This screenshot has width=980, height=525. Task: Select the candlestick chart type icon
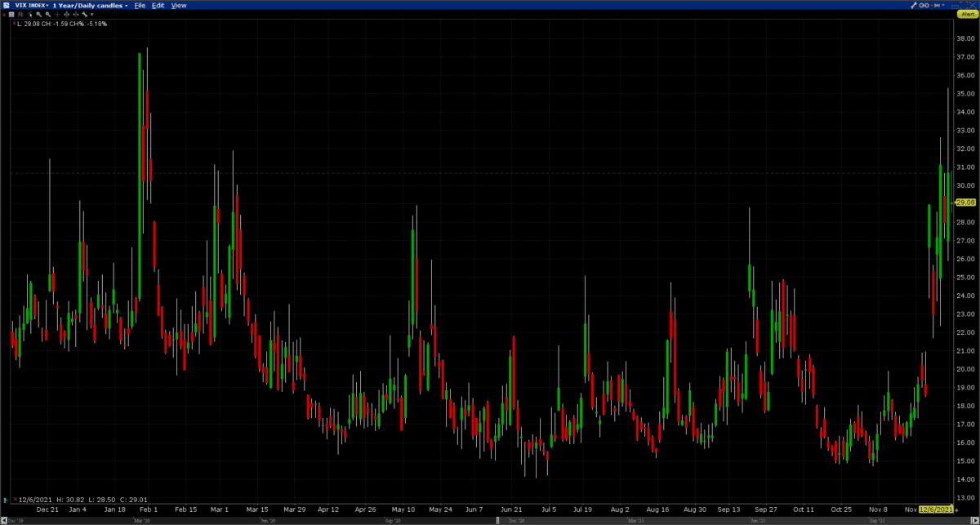pos(20,15)
